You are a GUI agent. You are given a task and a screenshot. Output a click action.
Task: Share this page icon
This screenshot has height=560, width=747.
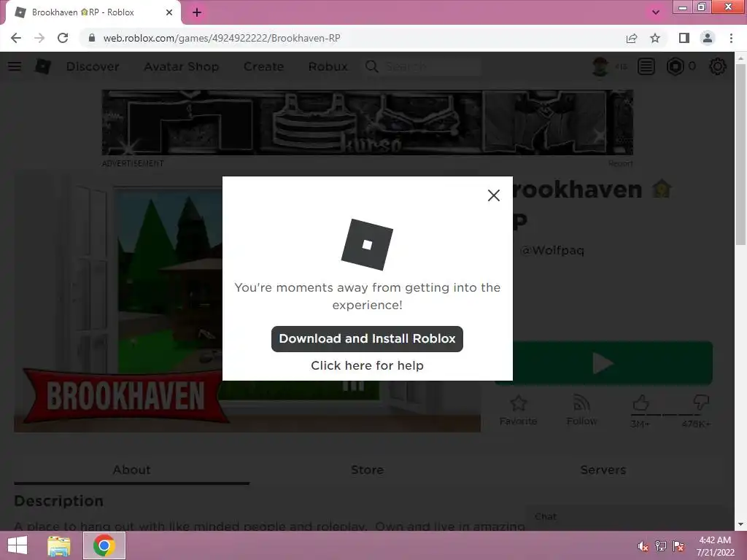coord(632,38)
